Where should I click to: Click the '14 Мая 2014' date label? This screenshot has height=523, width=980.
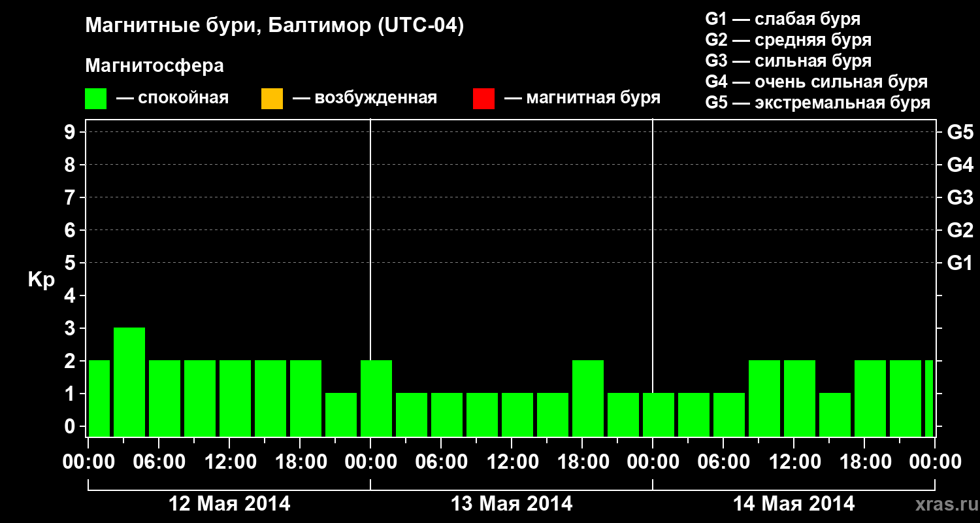(x=794, y=503)
